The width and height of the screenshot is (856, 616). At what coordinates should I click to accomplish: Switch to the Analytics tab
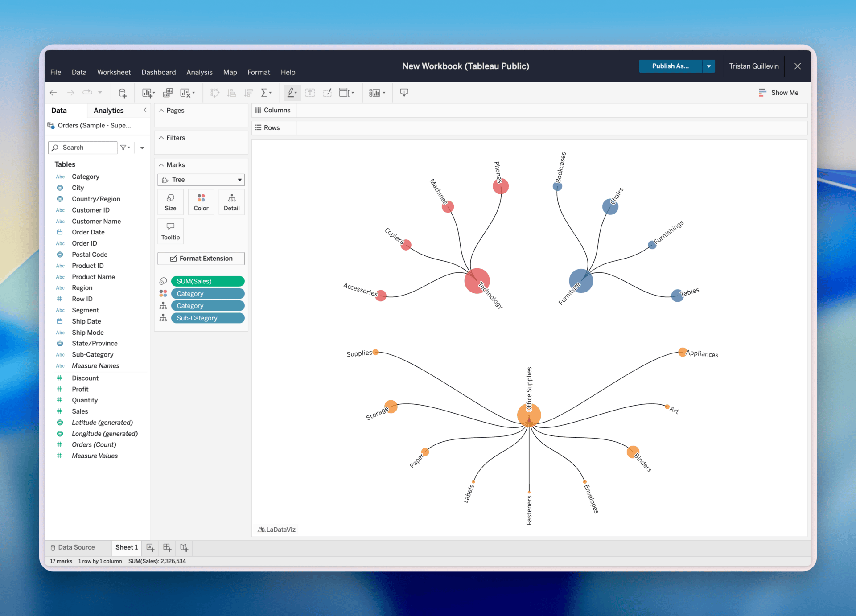point(108,111)
